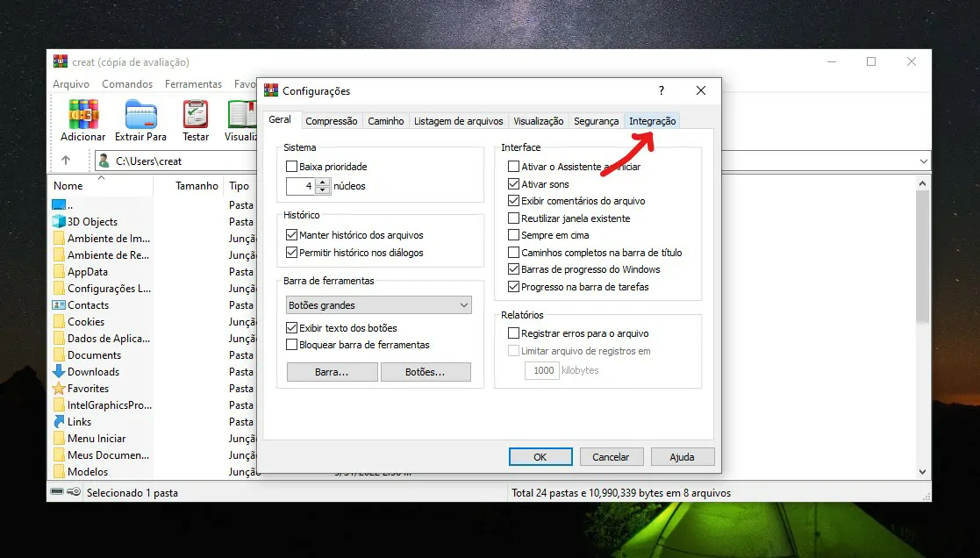
Task: Click the OK button
Action: click(x=540, y=457)
